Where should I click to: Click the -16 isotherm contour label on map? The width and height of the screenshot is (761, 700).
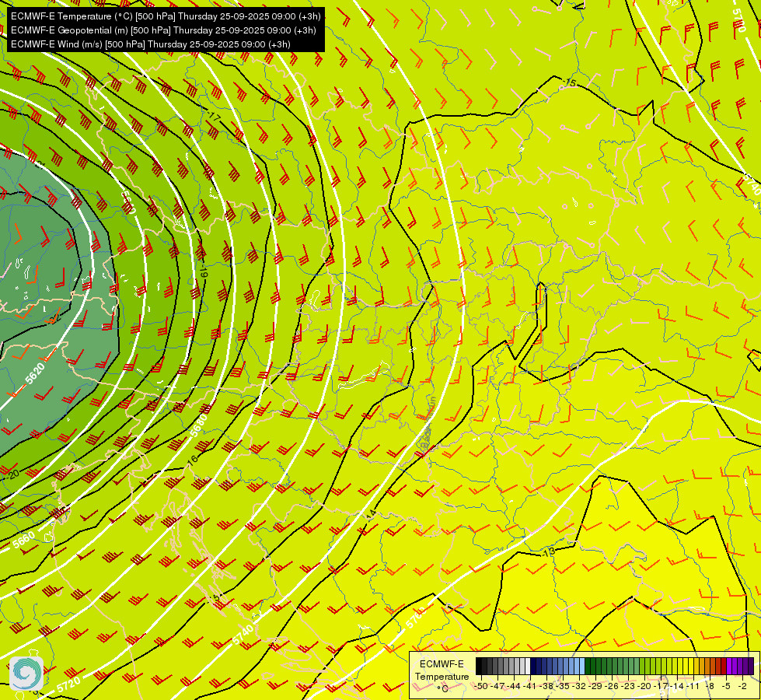[x=193, y=460]
